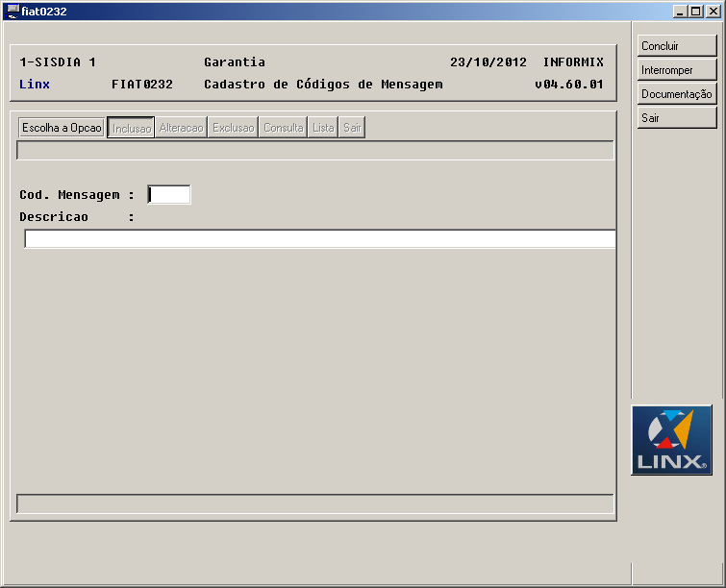Focus the Cod. Mensagem input field

coord(169,194)
